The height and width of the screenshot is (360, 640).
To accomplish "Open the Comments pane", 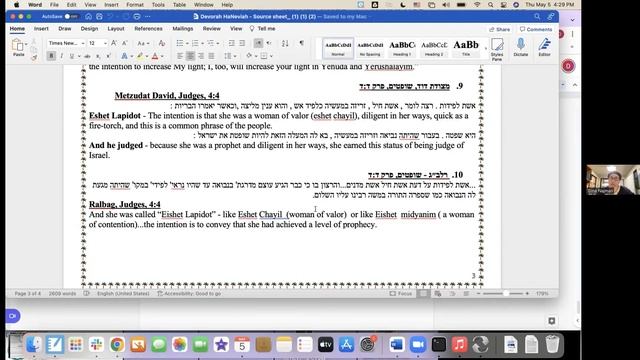I will [536, 29].
